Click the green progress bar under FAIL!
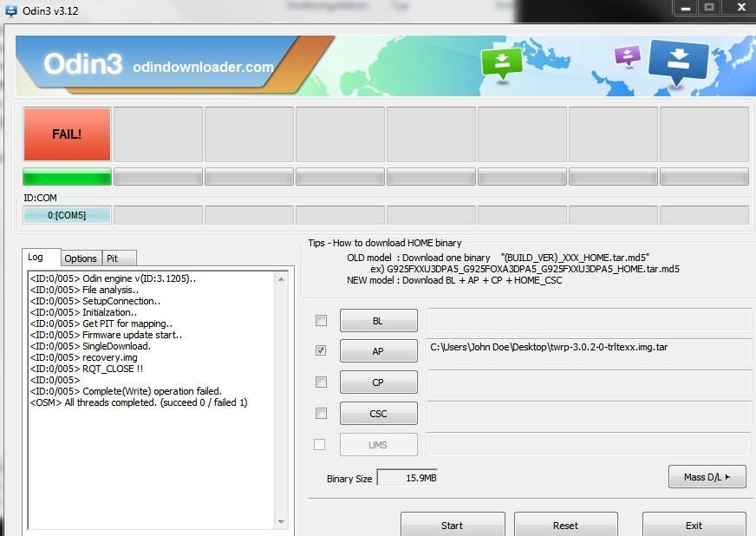 pyautogui.click(x=67, y=177)
